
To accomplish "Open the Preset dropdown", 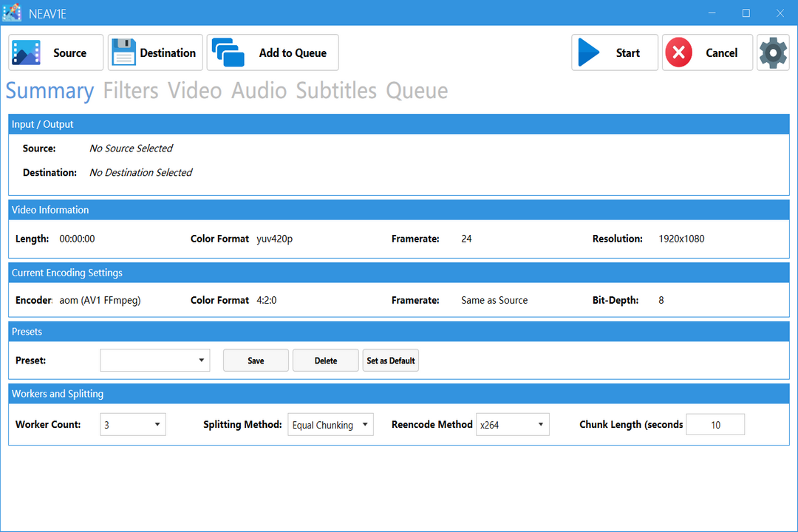I will point(154,360).
